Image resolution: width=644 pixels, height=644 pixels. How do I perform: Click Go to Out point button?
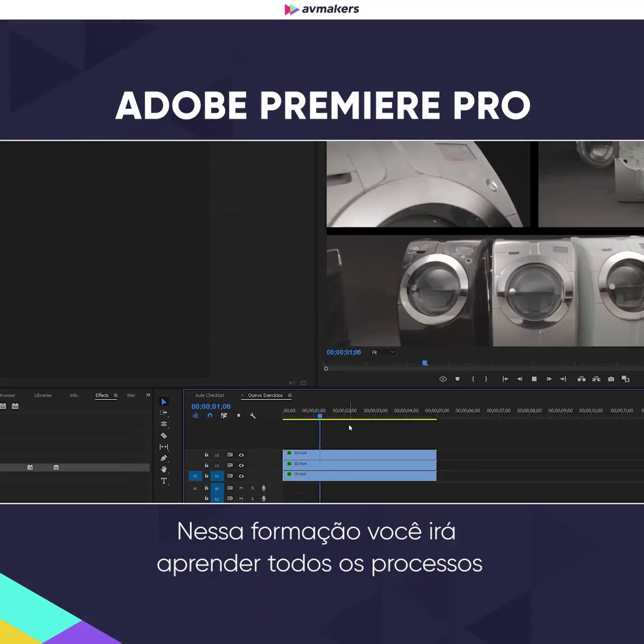coord(563,379)
